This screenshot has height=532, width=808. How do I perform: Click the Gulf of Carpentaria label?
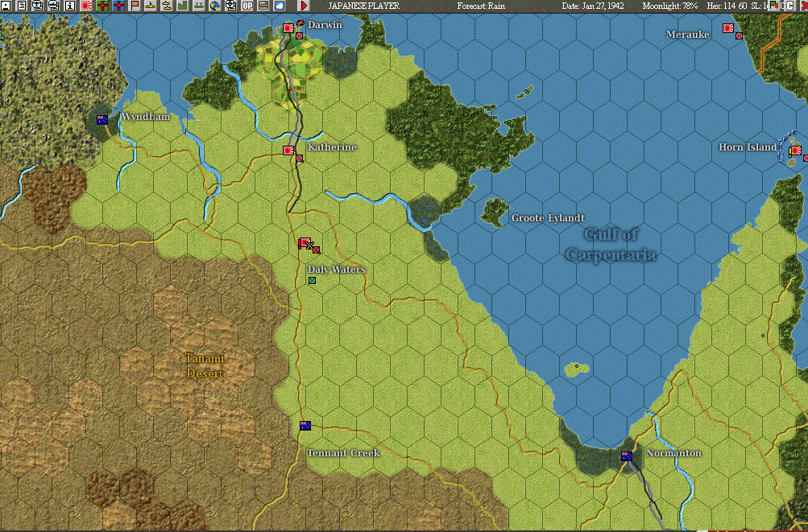(x=611, y=245)
